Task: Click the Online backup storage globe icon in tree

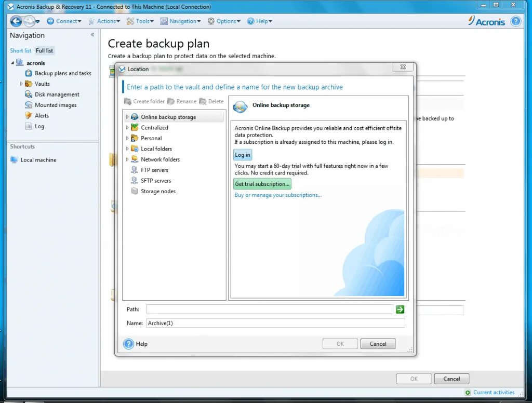Action: click(x=135, y=117)
